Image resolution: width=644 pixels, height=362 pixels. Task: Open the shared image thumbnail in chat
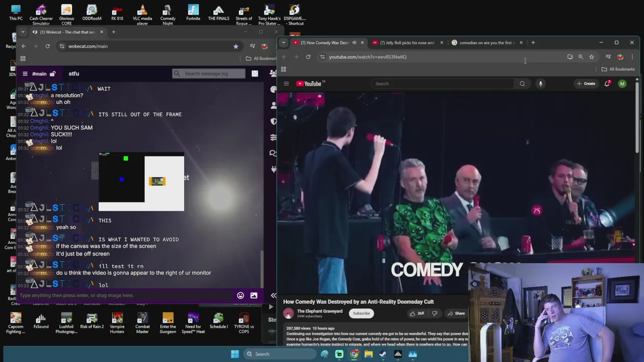141,181
